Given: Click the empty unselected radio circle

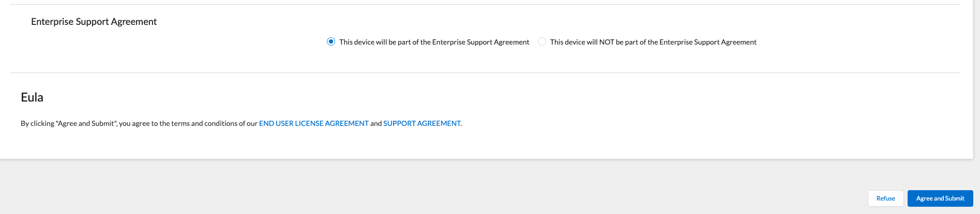Looking at the screenshot, I should [542, 42].
